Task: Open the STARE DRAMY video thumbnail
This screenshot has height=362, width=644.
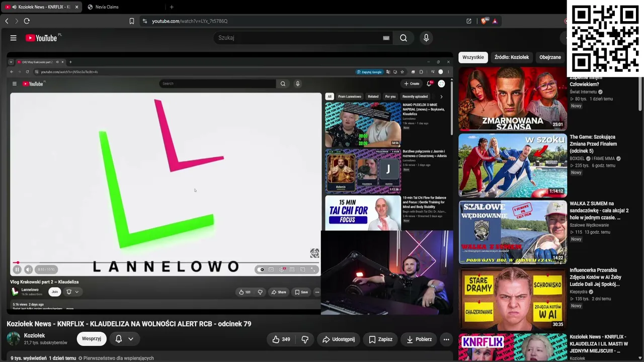Action: coord(512,299)
